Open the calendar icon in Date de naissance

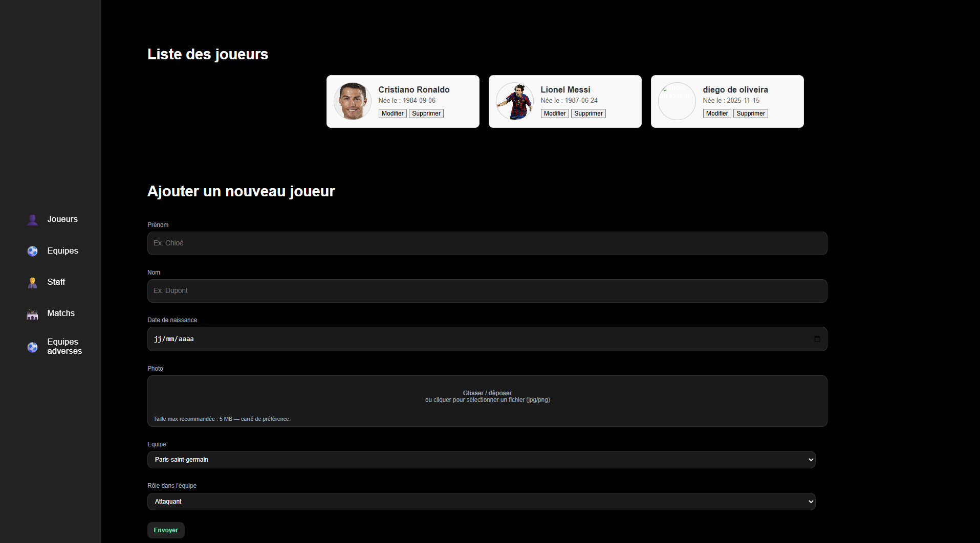[816, 338]
